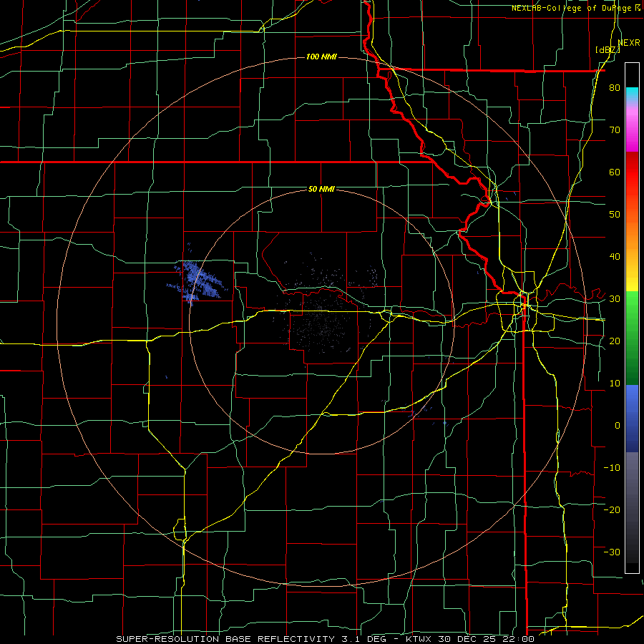Click the "NEXR" label at top right
The height and width of the screenshot is (644, 644).
[x=629, y=43]
